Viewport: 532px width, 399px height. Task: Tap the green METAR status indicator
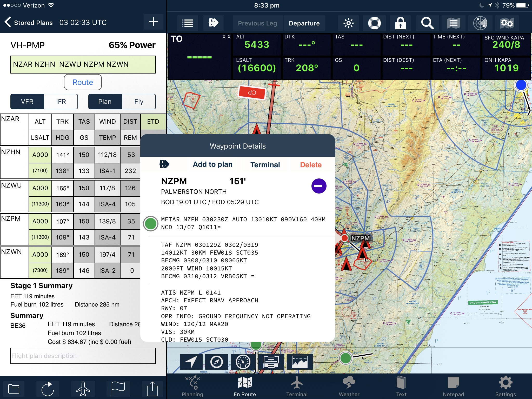[x=151, y=223]
